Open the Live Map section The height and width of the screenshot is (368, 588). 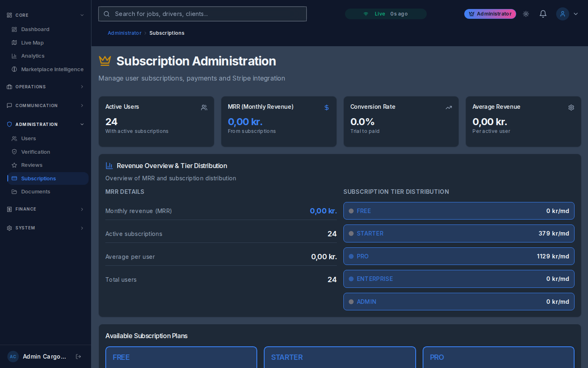(32, 43)
